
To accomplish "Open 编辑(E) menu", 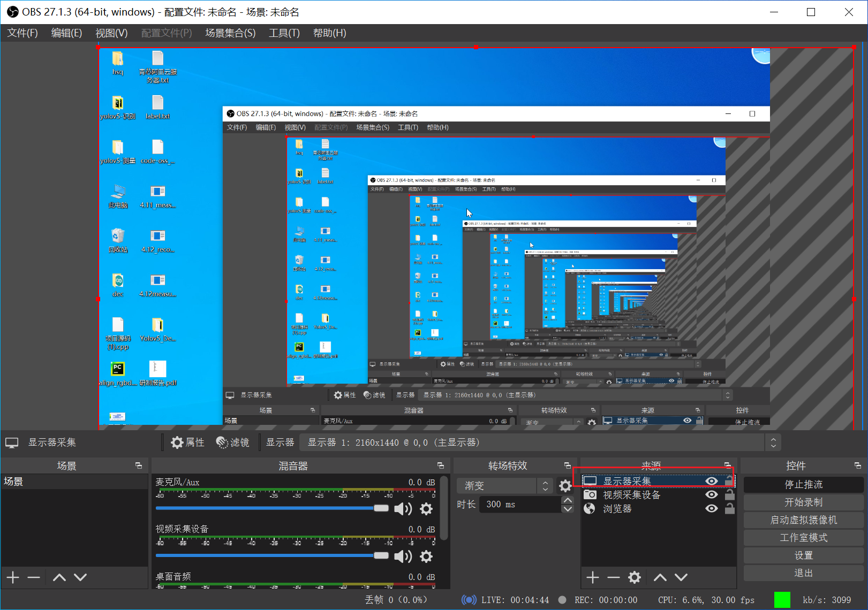I will [x=66, y=33].
